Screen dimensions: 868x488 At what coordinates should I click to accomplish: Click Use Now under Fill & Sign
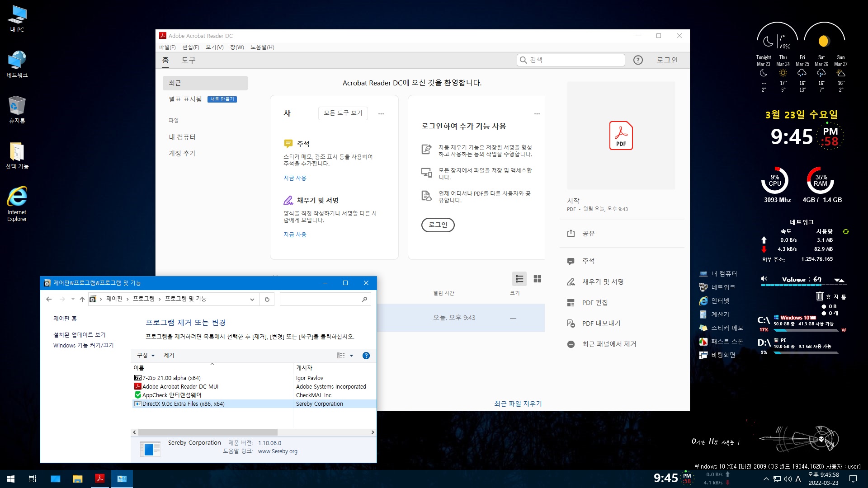[x=295, y=235]
